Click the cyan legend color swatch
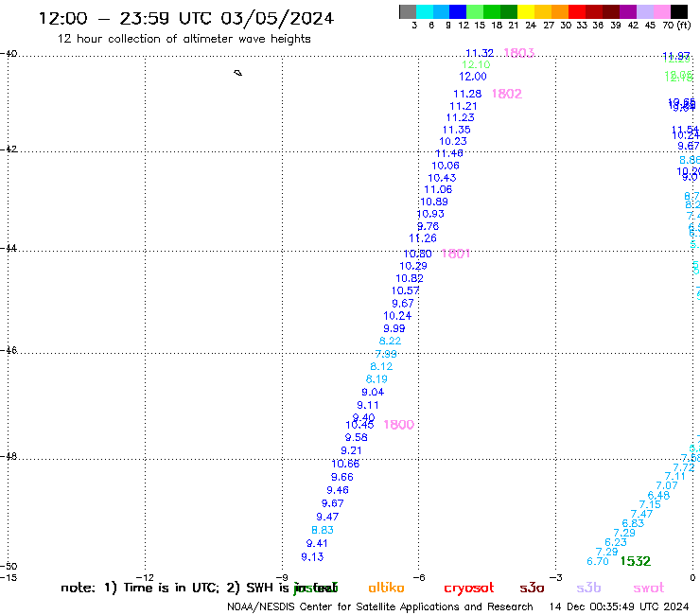 point(425,11)
